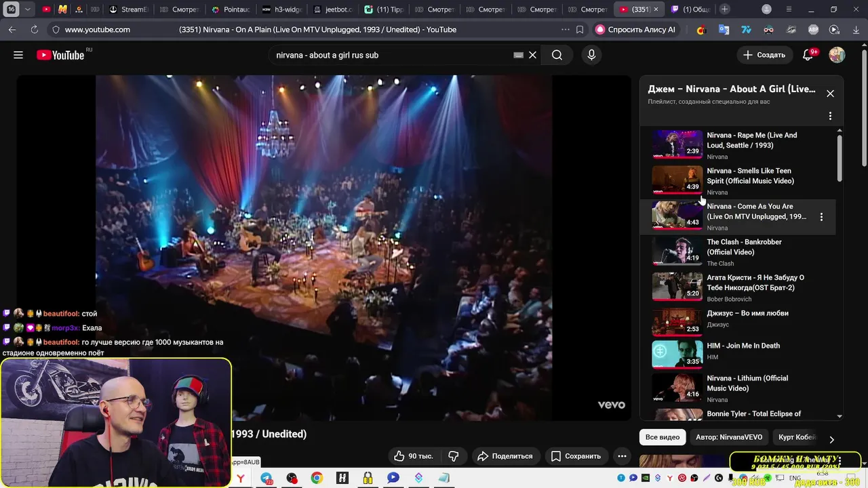The image size is (868, 488).
Task: Open Nirvana channel name under Rape Me
Action: click(x=717, y=157)
